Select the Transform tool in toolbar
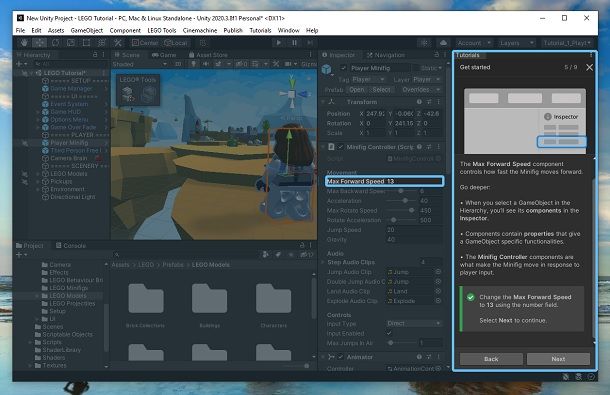610x395 pixels. [102, 43]
